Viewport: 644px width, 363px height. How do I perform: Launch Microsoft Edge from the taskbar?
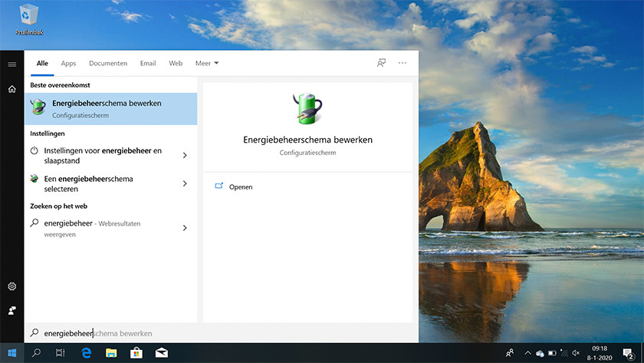click(x=86, y=353)
